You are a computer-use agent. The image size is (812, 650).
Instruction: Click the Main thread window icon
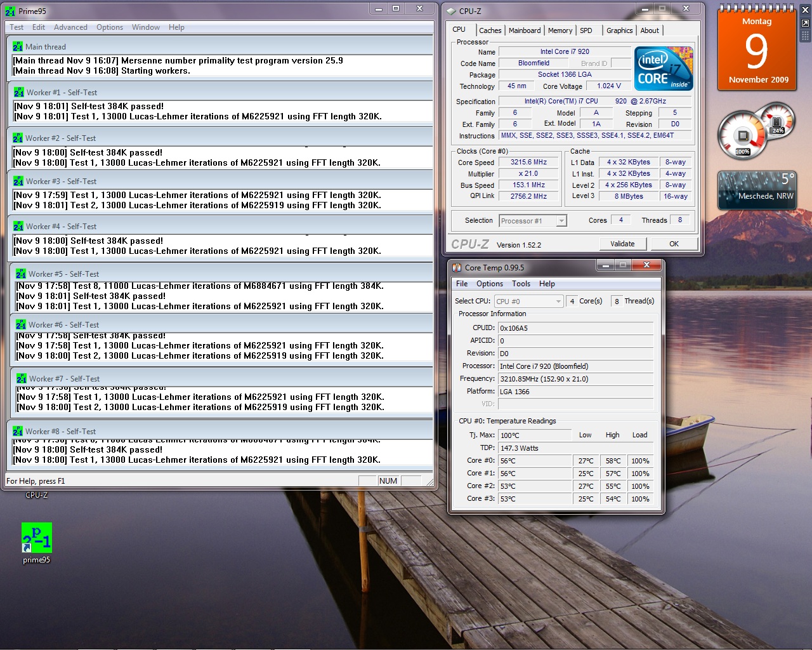click(18, 47)
